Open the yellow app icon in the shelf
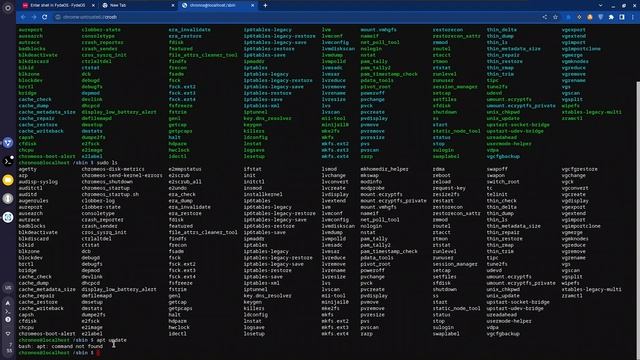Image resolution: width=640 pixels, height=360 pixels. (8, 180)
